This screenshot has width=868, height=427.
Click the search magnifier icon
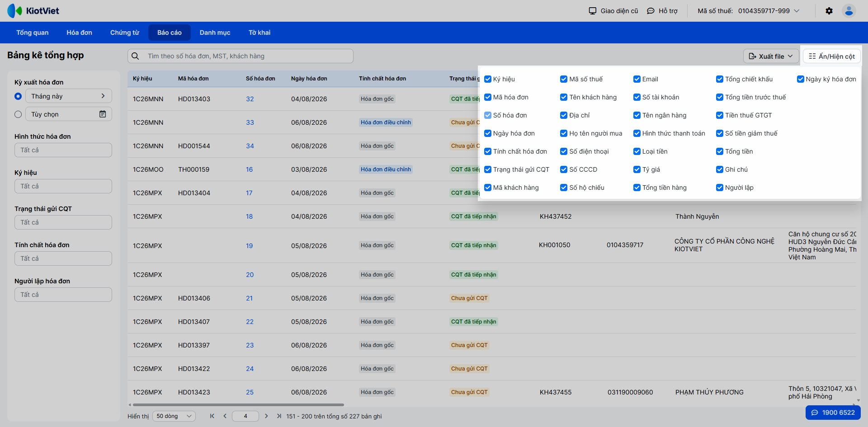coord(135,56)
